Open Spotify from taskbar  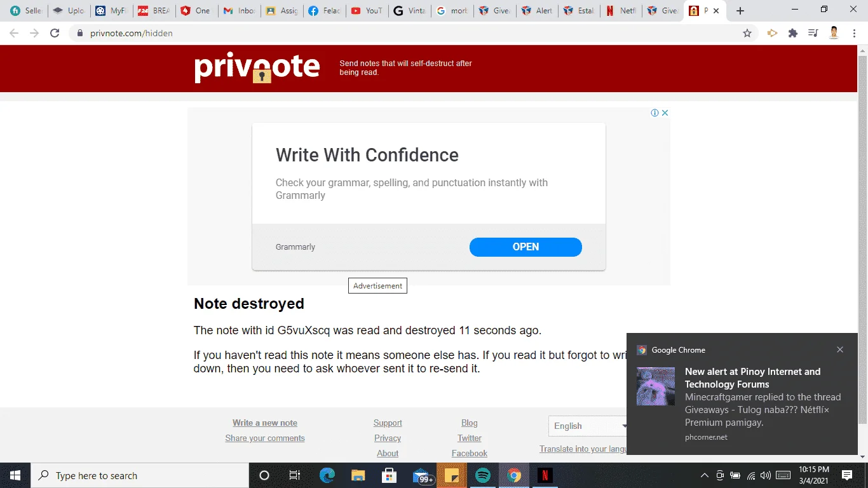[x=483, y=475]
